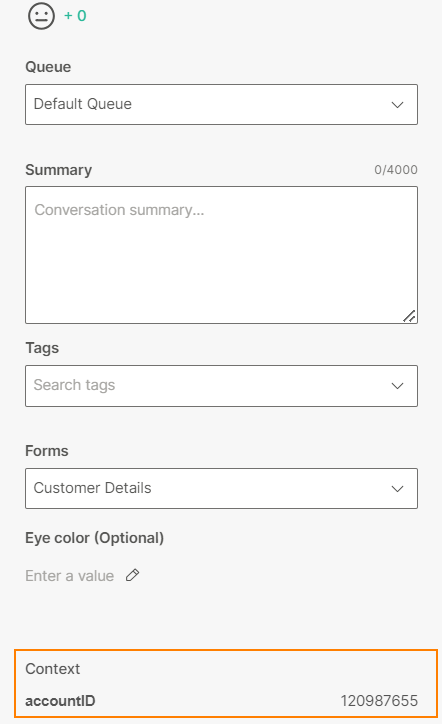Viewport: 442px width, 724px height.
Task: Expand the Customer Details forms dropdown
Action: [222, 489]
